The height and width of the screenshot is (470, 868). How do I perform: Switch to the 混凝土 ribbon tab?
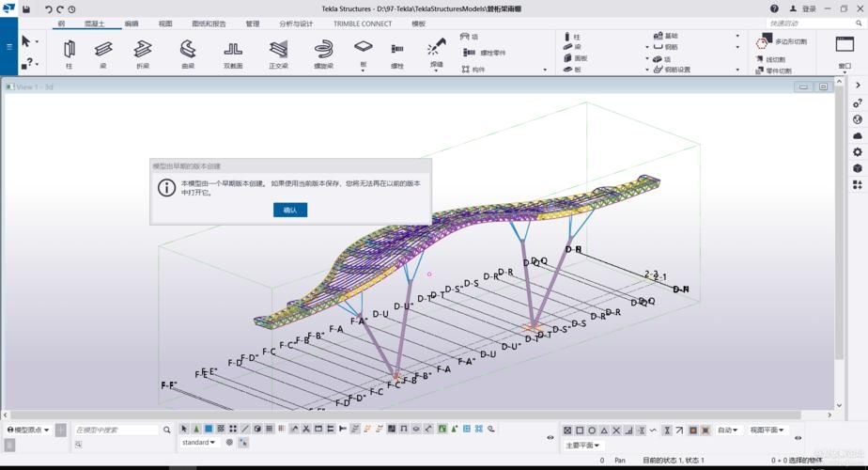pyautogui.click(x=95, y=23)
